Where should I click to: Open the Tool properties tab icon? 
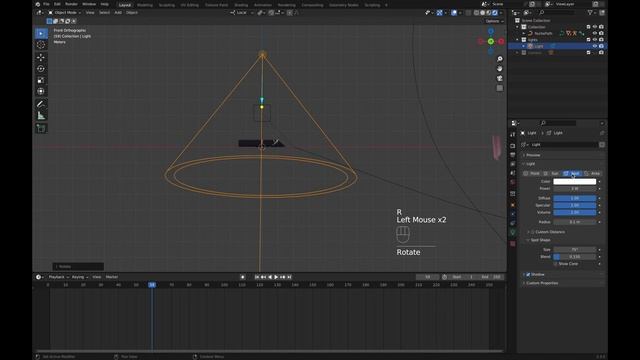(513, 134)
